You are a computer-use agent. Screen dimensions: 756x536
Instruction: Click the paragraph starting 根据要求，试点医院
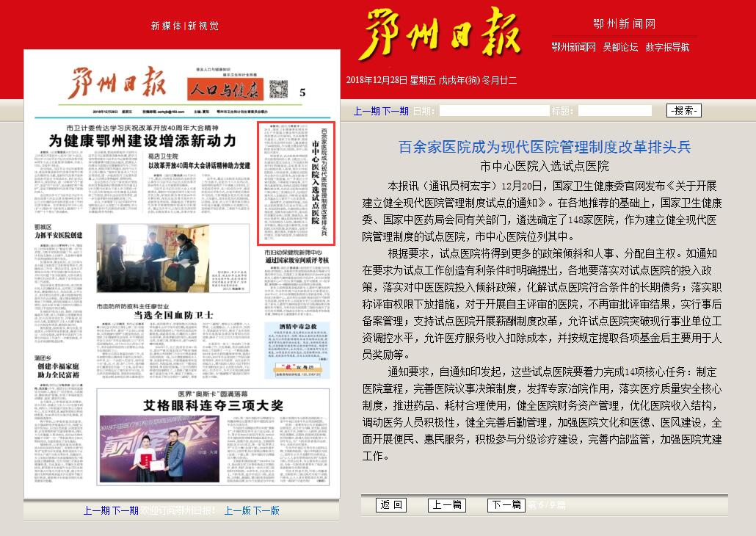coord(542,304)
